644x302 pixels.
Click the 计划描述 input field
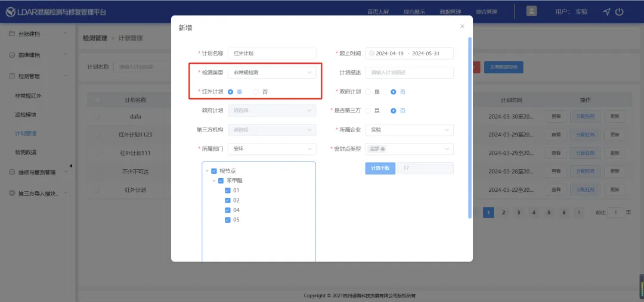click(x=410, y=73)
